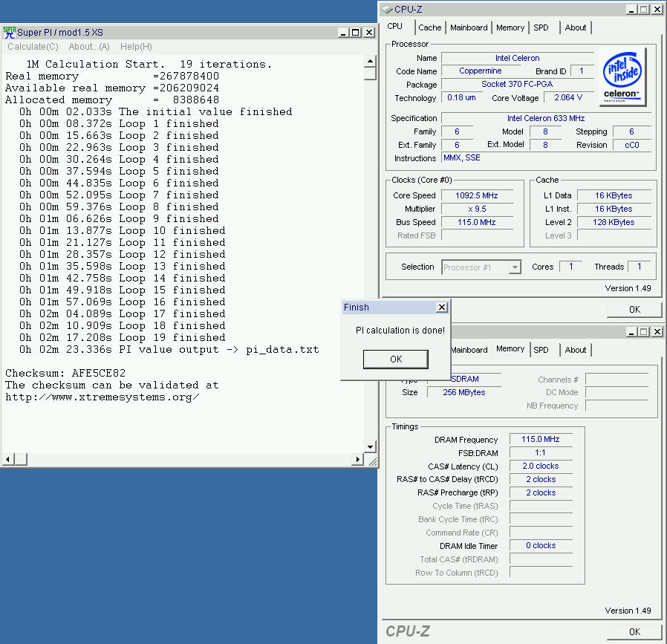Viewport: 667px width, 644px height.
Task: Click the Super PI horizontal scrollbar left arrow
Action: pyautogui.click(x=7, y=459)
